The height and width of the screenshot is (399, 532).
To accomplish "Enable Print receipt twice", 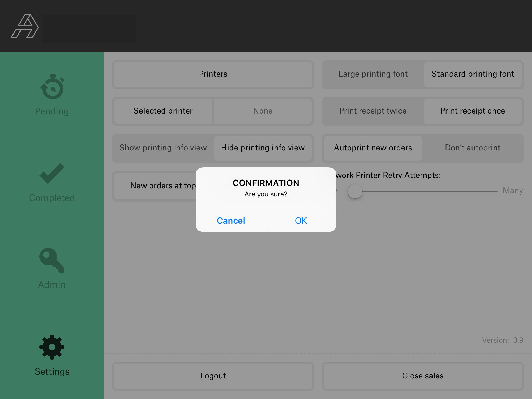I will (373, 111).
